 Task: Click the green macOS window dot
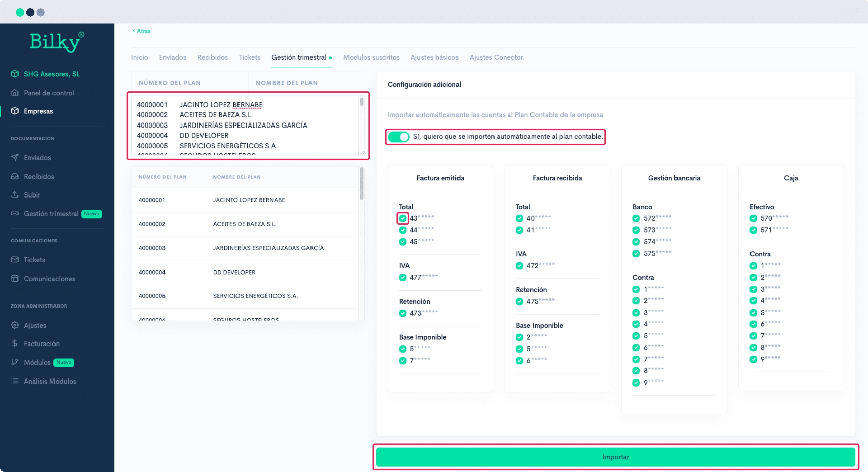(x=20, y=12)
